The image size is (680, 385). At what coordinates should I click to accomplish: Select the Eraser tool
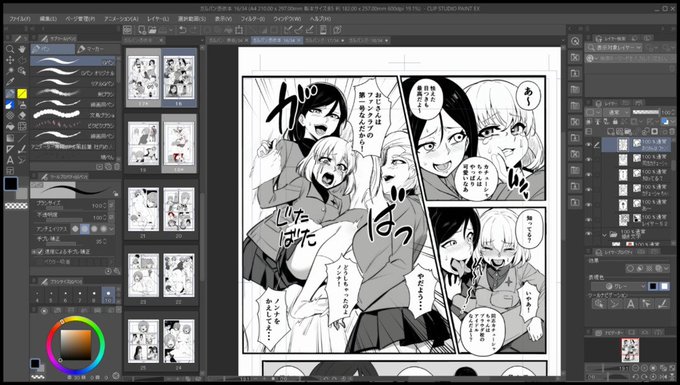coord(22,116)
